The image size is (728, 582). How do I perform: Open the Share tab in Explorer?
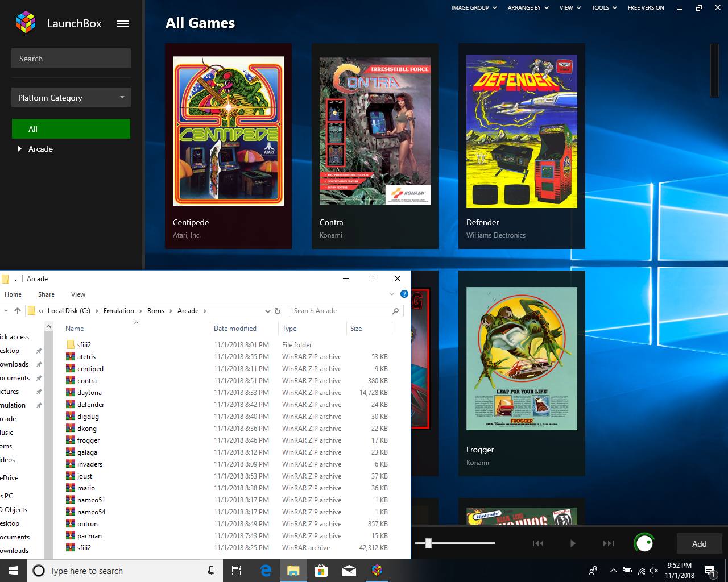coord(47,294)
